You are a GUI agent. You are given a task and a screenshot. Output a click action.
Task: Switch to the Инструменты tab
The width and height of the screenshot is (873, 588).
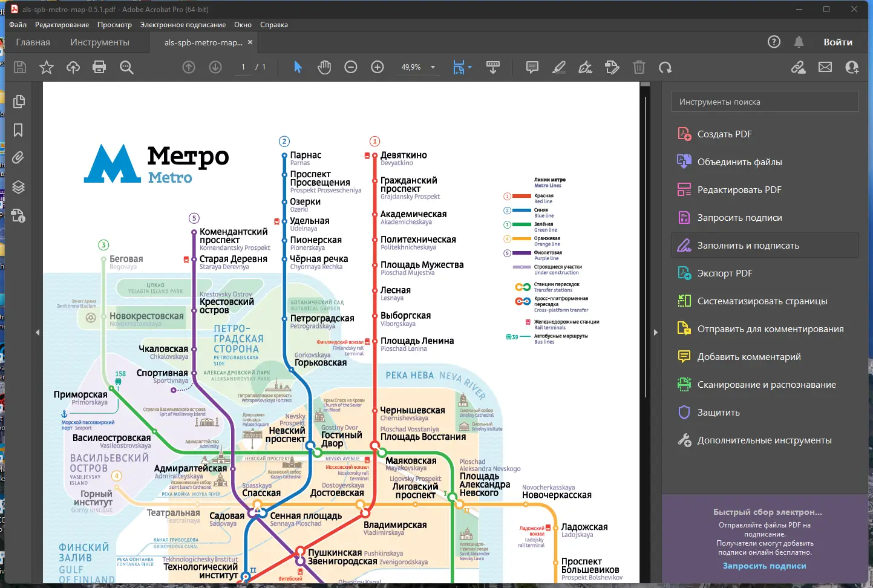100,42
